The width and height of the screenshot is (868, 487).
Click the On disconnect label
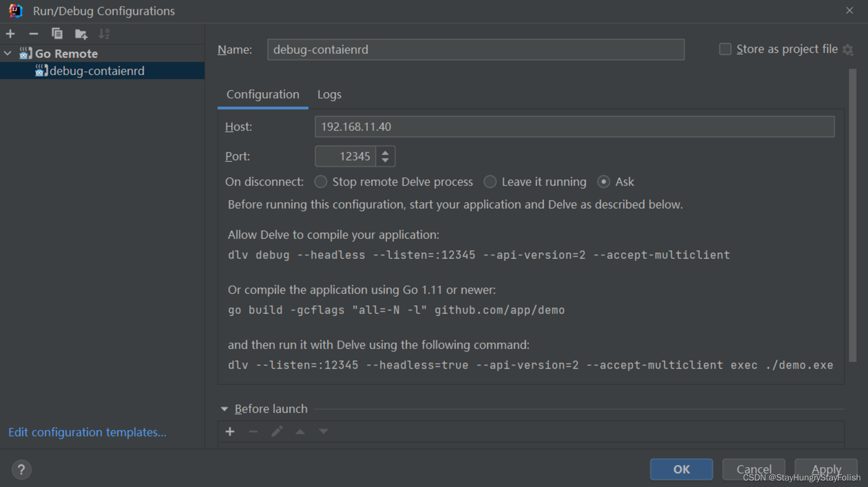point(264,182)
